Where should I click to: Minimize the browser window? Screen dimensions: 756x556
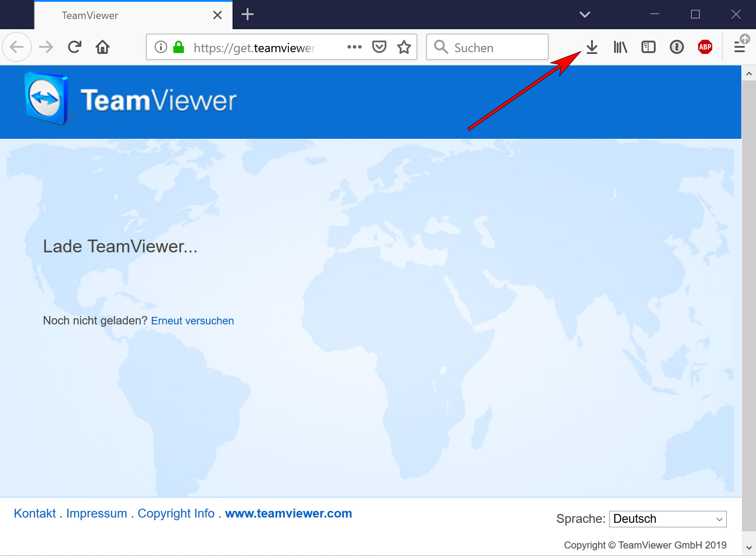[655, 15]
